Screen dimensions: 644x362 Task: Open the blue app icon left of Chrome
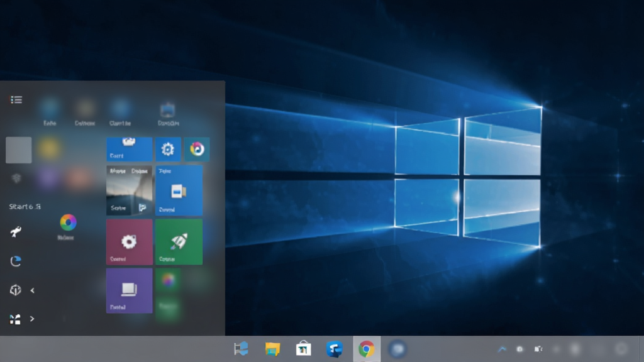tap(335, 349)
